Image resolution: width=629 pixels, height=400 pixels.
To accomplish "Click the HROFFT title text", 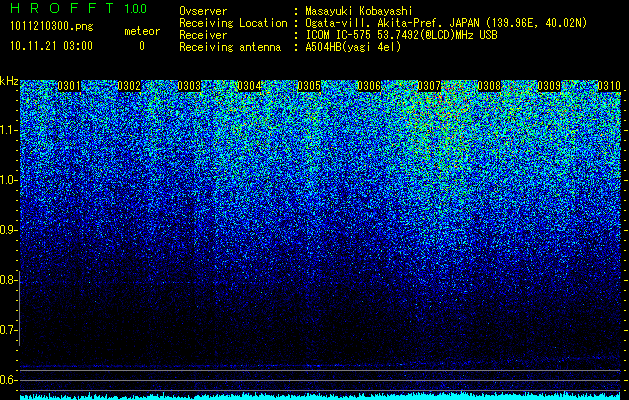I will point(62,8).
